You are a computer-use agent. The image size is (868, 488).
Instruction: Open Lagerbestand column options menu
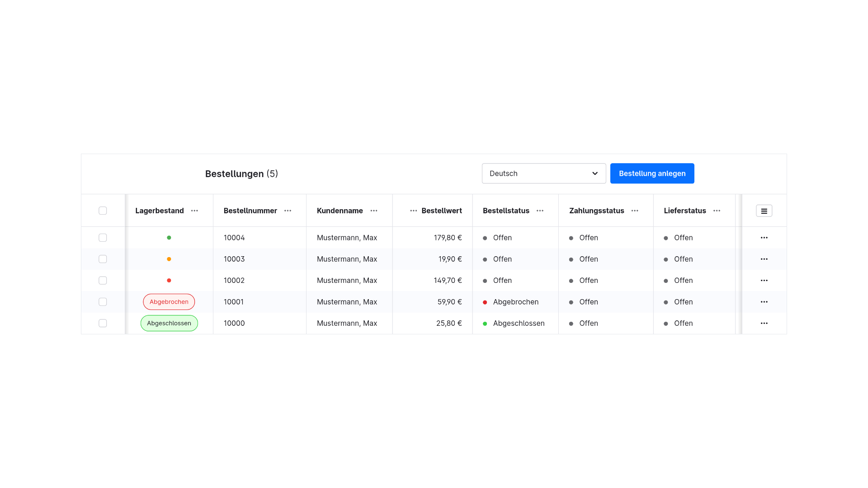pyautogui.click(x=194, y=211)
